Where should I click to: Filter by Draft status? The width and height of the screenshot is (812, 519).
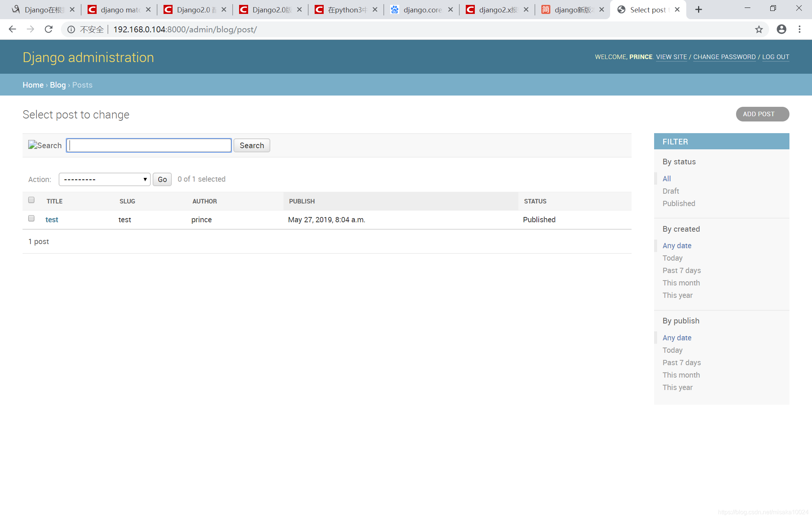[671, 191]
